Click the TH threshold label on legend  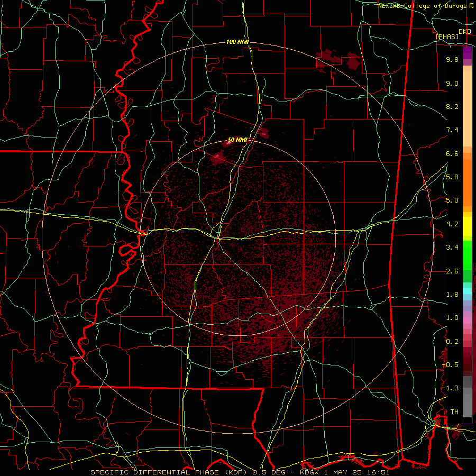(454, 412)
